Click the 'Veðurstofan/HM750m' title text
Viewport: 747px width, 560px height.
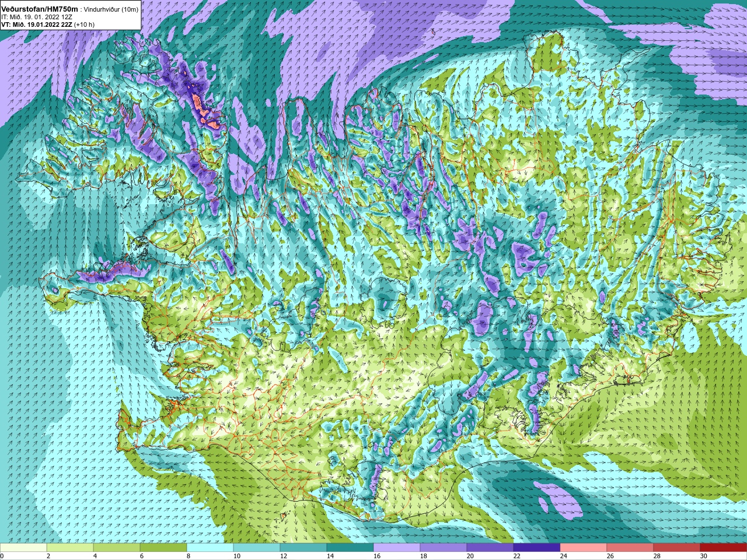coord(40,9)
